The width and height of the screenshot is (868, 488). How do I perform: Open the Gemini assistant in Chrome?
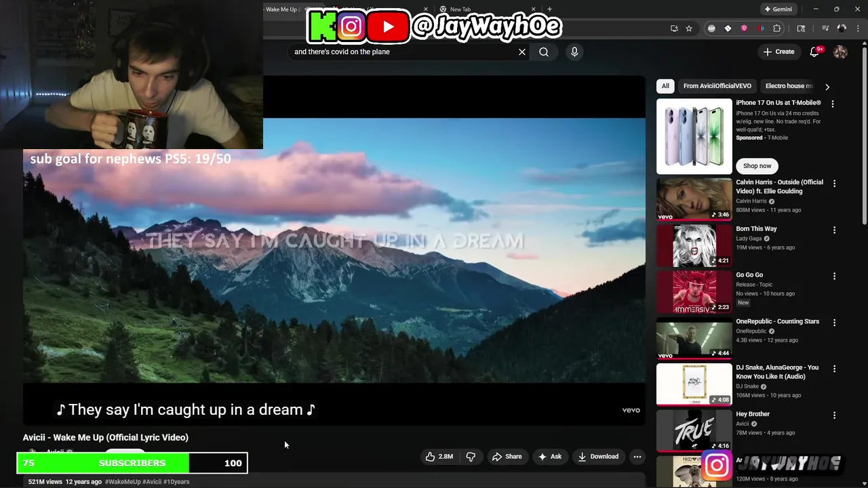pyautogui.click(x=778, y=9)
